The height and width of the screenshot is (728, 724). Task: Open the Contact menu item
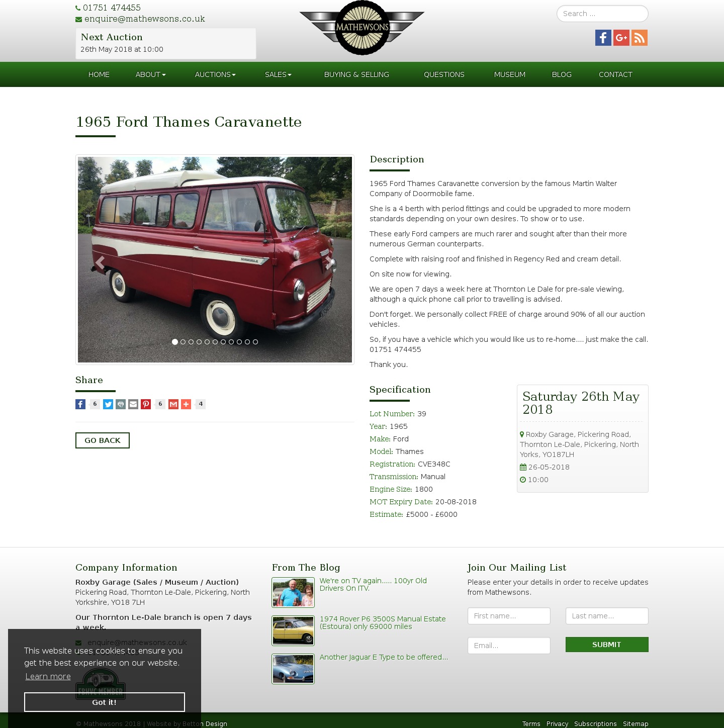[x=615, y=74]
